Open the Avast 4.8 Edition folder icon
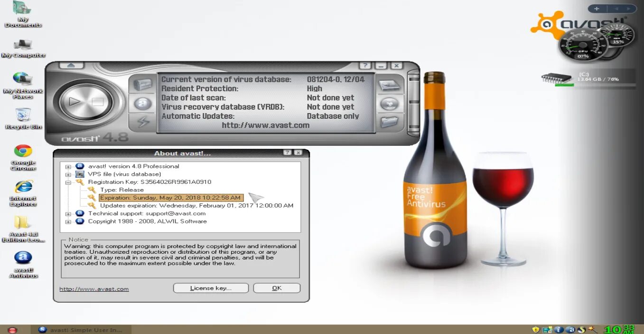 tap(23, 229)
